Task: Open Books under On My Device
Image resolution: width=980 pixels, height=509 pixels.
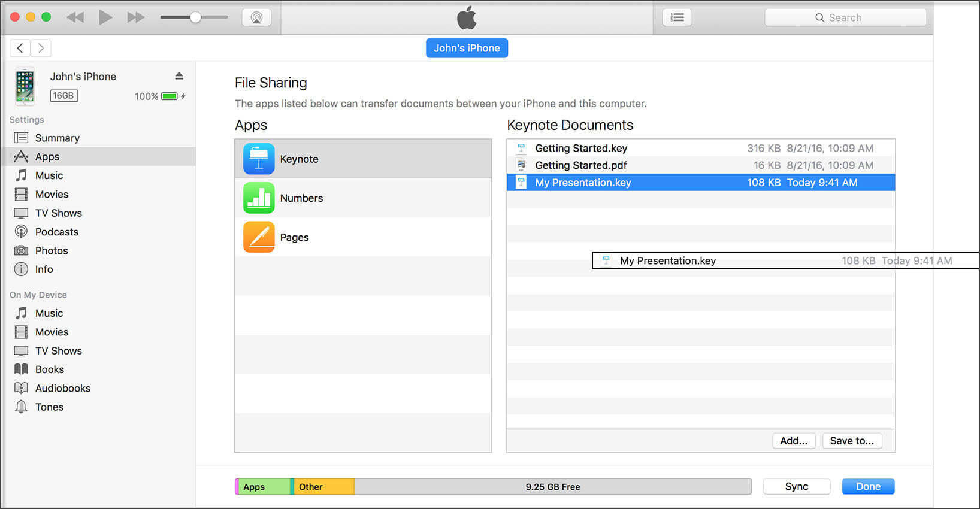Action: pos(98,369)
